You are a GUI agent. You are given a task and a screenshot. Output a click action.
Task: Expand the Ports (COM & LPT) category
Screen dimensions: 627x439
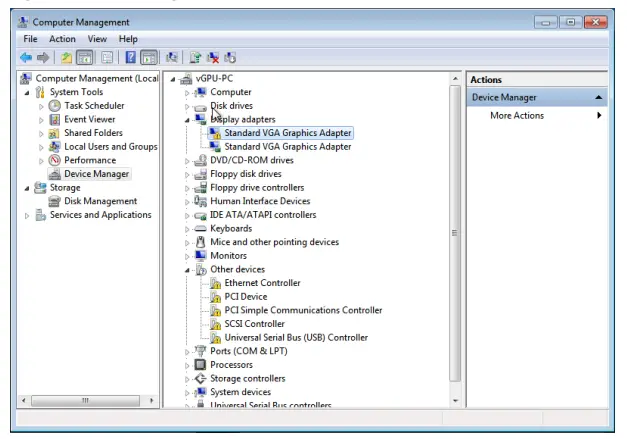[187, 352]
